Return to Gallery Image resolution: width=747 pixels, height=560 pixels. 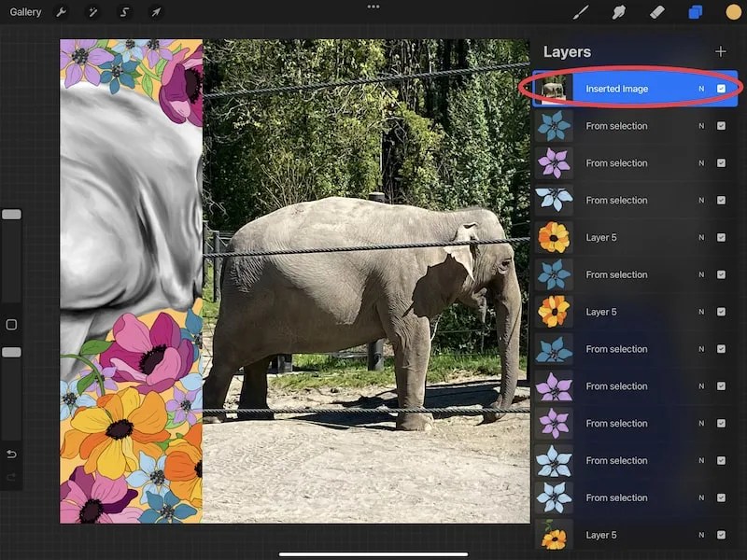point(25,12)
